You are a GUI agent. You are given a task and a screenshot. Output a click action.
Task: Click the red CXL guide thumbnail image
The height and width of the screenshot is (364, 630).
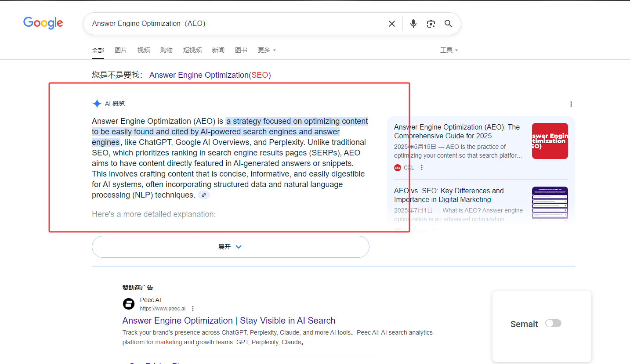tap(550, 141)
